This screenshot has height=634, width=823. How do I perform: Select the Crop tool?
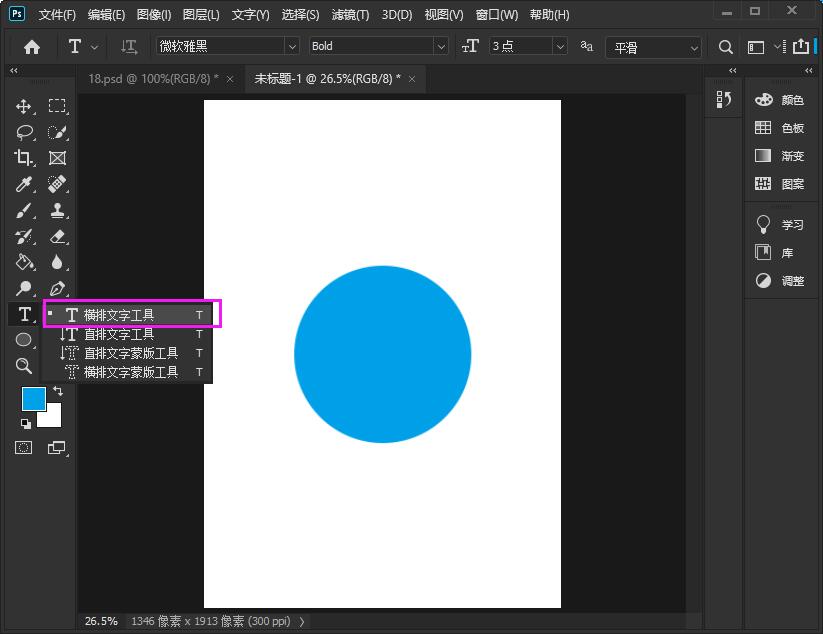24,158
